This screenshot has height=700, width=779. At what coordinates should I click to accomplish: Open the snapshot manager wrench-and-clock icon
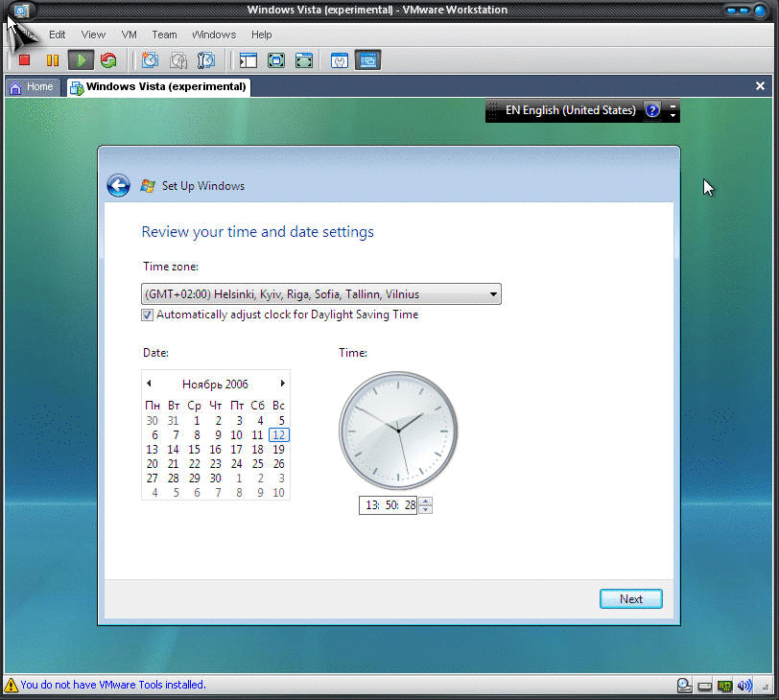205,60
